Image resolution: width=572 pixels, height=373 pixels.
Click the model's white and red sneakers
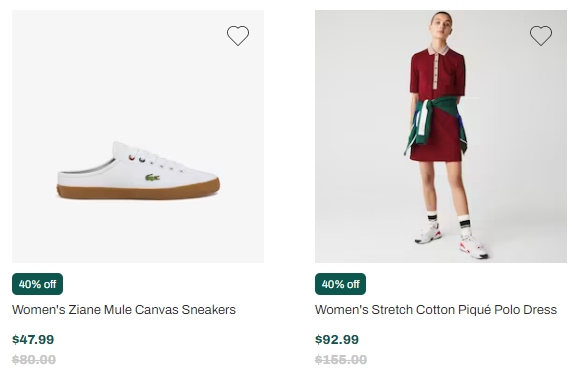[x=452, y=240]
